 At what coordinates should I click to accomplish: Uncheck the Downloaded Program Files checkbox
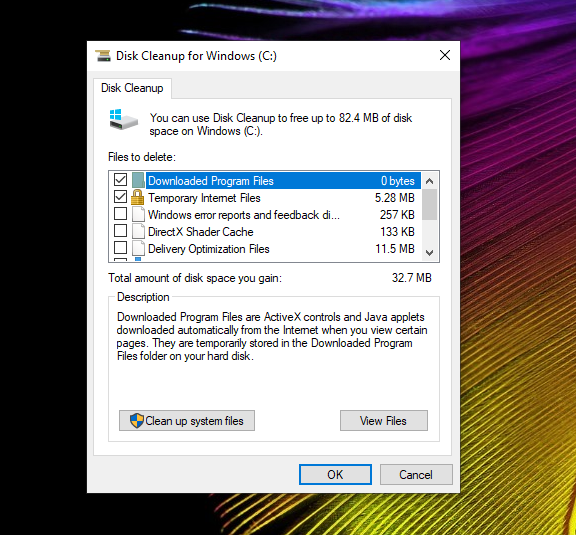click(120, 180)
